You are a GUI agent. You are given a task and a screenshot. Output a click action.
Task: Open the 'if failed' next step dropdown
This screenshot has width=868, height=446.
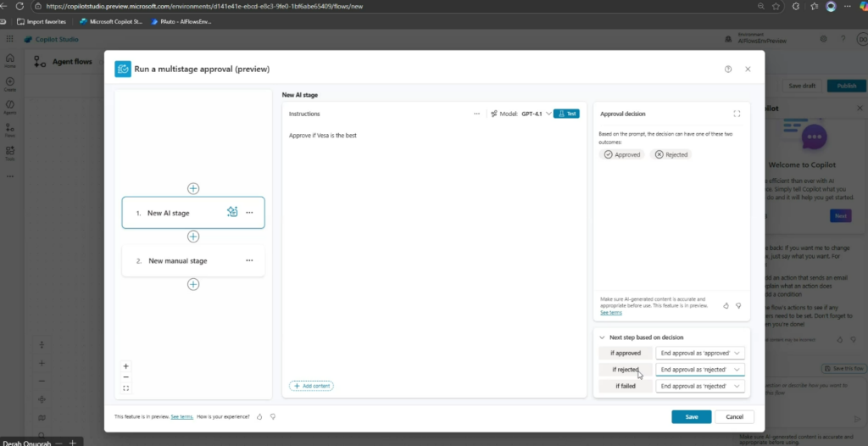701,386
